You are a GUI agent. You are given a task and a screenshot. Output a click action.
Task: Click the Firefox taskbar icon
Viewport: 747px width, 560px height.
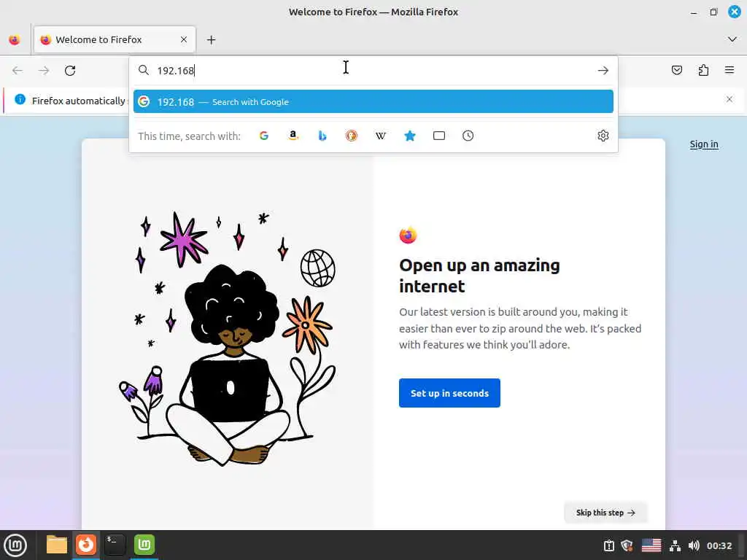tap(86, 544)
